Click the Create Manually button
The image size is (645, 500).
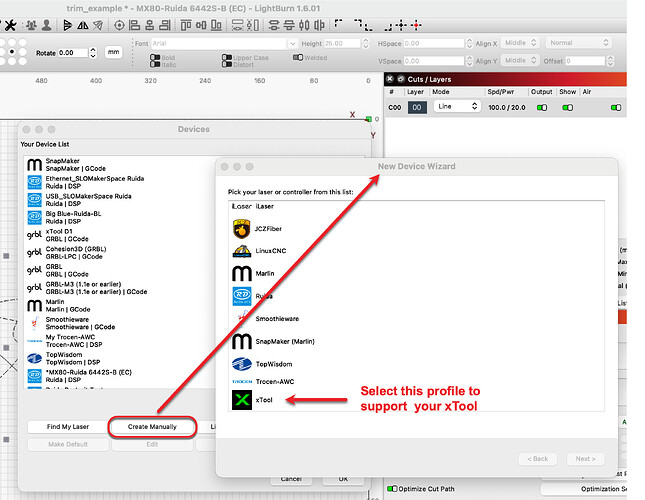[152, 427]
